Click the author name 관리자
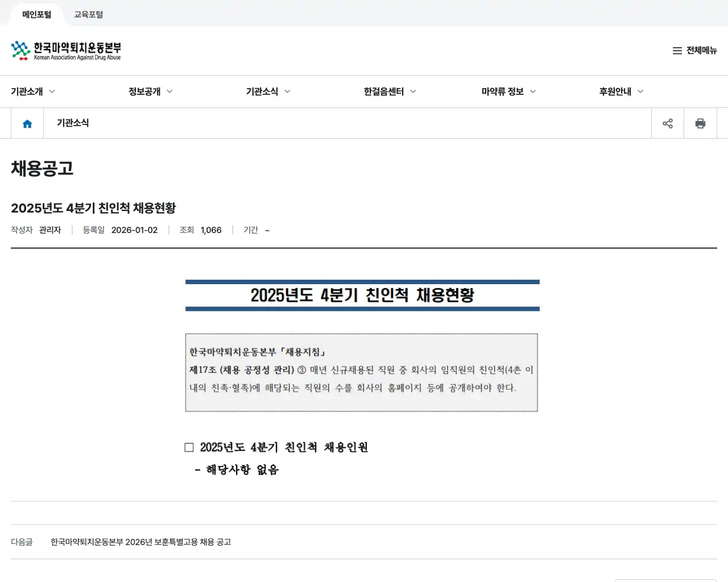This screenshot has height=582, width=728. click(50, 230)
